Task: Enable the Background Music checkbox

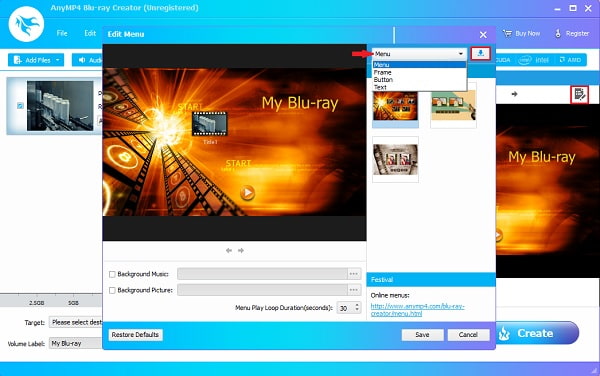Action: coord(112,274)
